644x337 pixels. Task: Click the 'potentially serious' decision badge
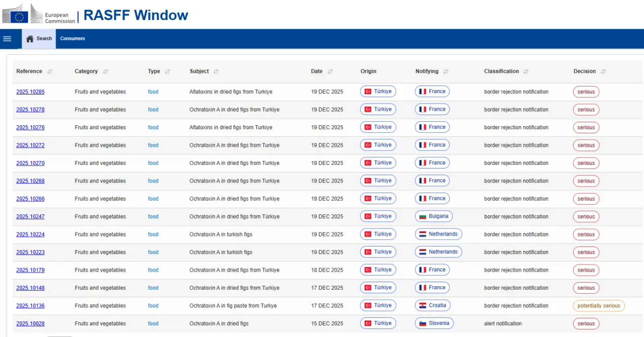(x=599, y=306)
